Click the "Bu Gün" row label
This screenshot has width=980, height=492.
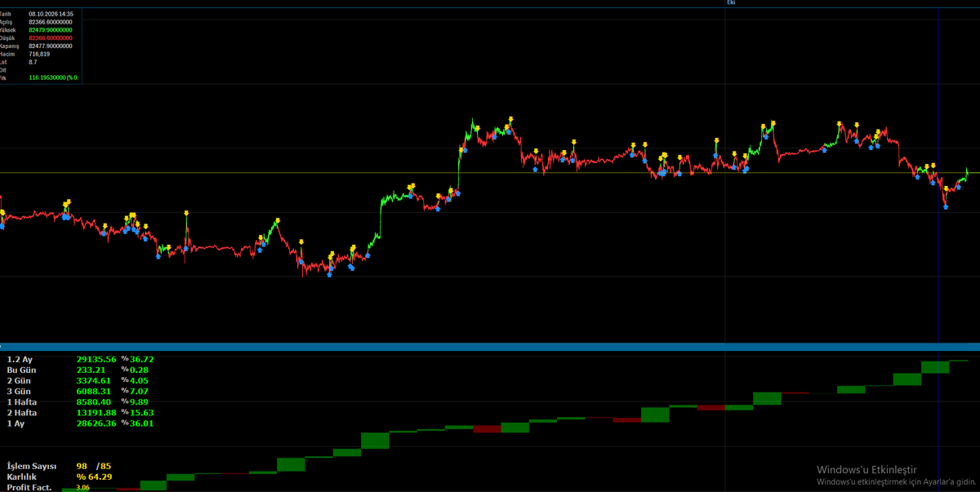[x=22, y=370]
